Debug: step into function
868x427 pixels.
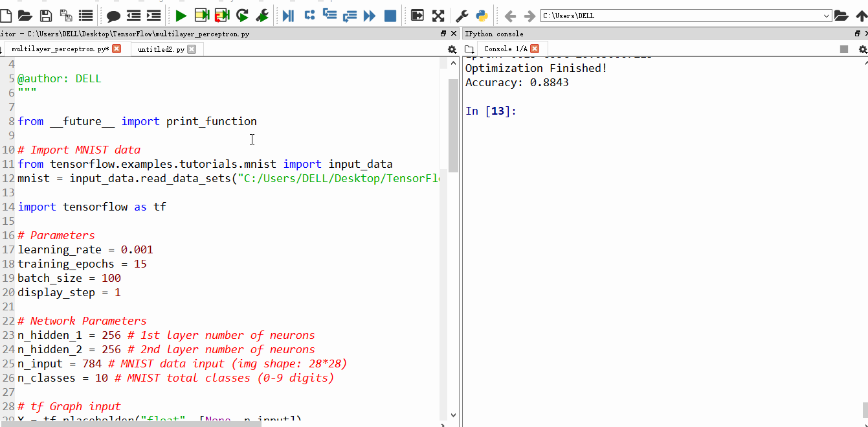pos(329,16)
